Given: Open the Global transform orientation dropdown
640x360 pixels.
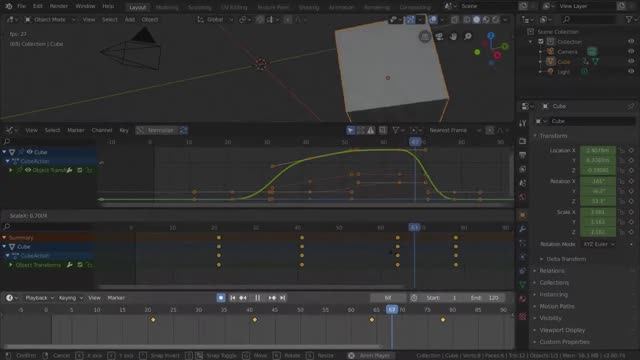Looking at the screenshot, I should [215, 19].
